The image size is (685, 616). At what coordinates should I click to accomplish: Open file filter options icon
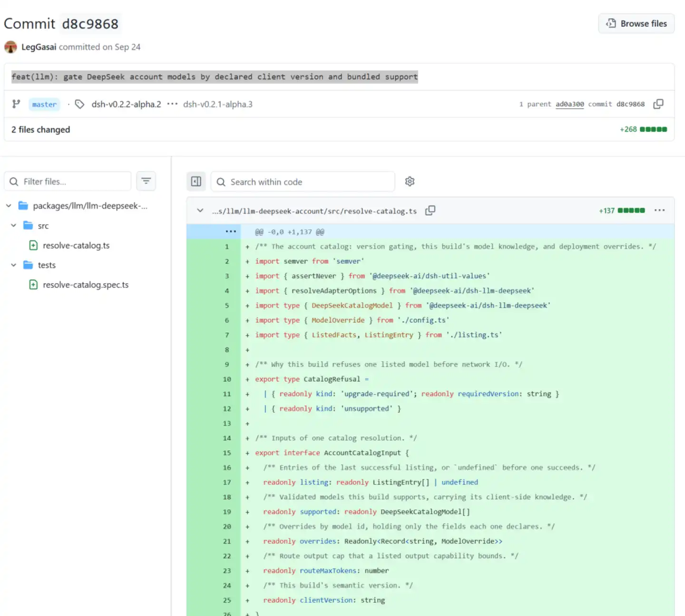pos(146,181)
